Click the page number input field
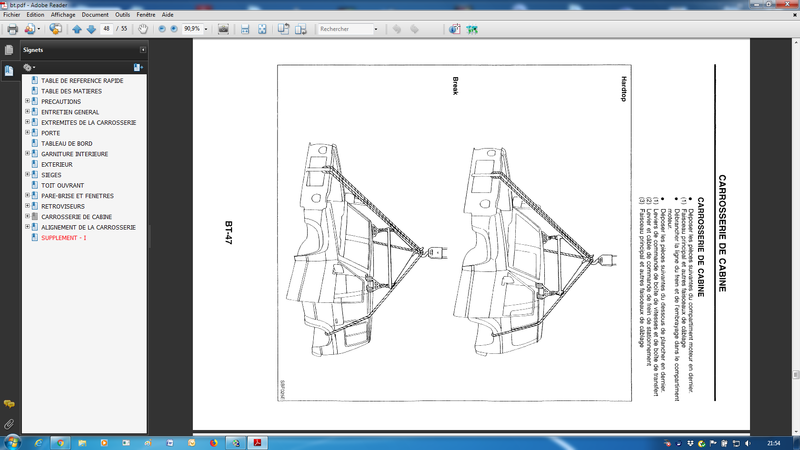Viewport: 800px width, 450px height. [106, 29]
